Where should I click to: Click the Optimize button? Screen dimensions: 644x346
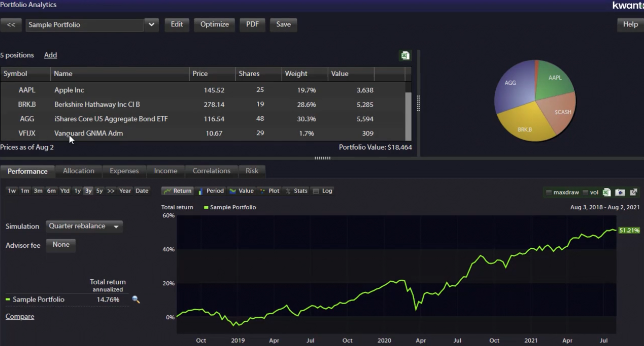214,24
